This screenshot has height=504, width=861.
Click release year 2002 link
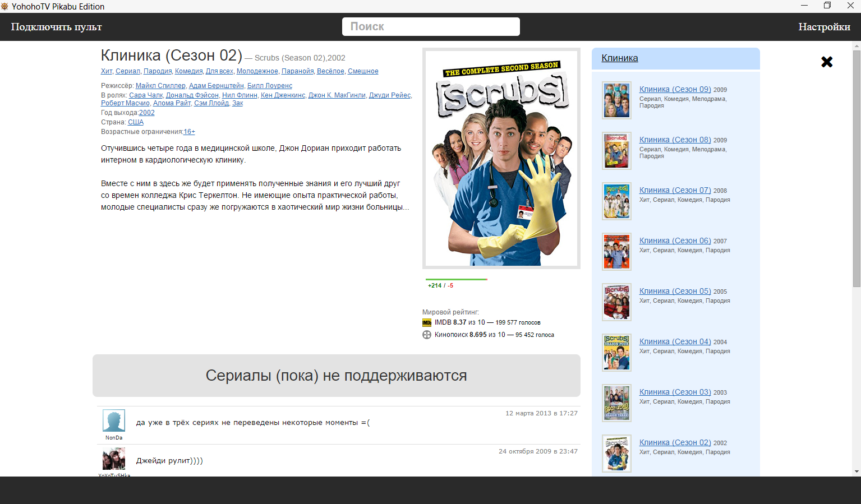click(x=147, y=113)
